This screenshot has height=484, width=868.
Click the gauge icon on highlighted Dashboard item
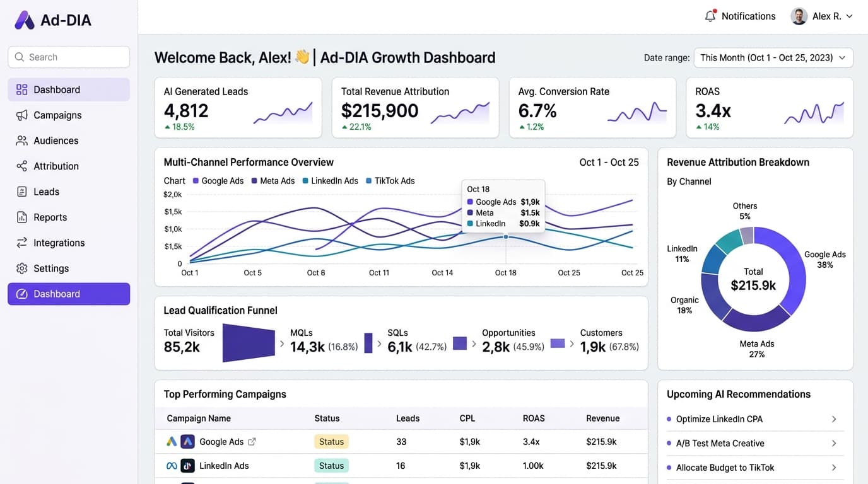(x=22, y=294)
